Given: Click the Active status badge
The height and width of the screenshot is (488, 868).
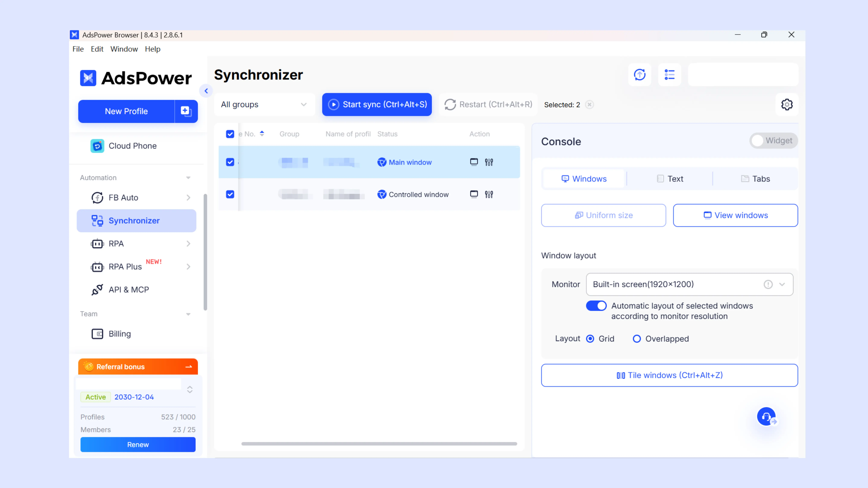Looking at the screenshot, I should click(x=96, y=397).
